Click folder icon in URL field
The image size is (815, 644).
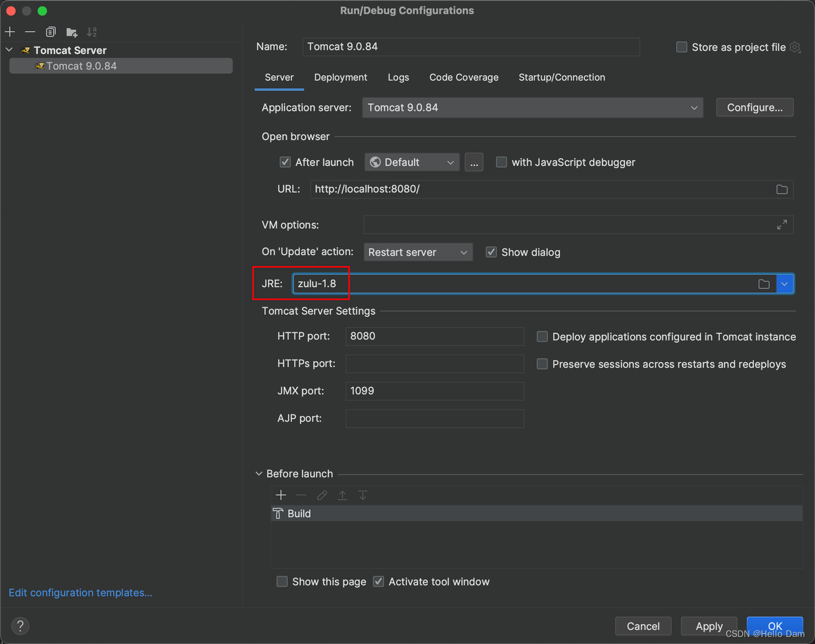point(782,189)
